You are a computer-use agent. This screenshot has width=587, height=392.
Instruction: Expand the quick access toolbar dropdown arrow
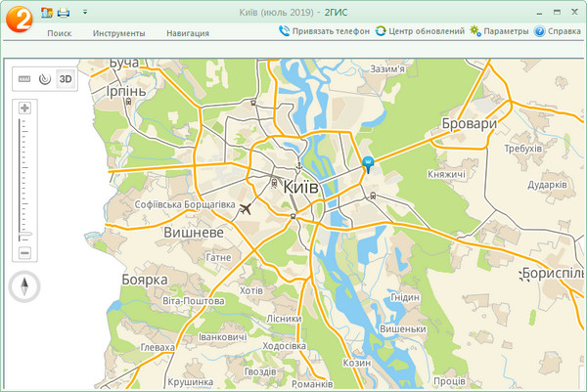[x=85, y=13]
